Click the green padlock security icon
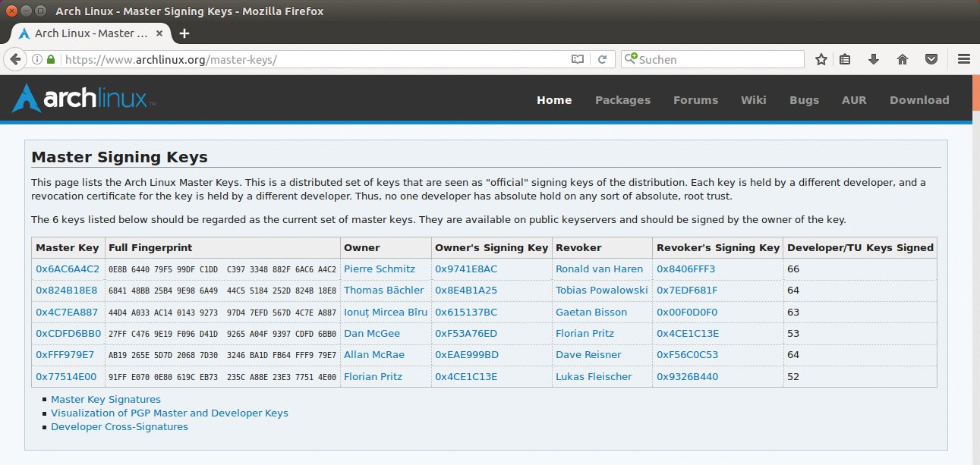 (51, 59)
